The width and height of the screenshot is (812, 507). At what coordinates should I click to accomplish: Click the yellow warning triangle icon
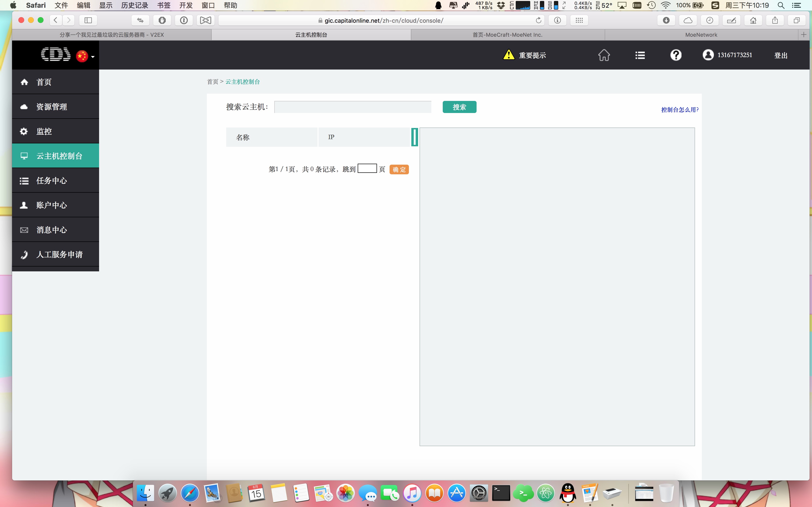[x=509, y=55]
